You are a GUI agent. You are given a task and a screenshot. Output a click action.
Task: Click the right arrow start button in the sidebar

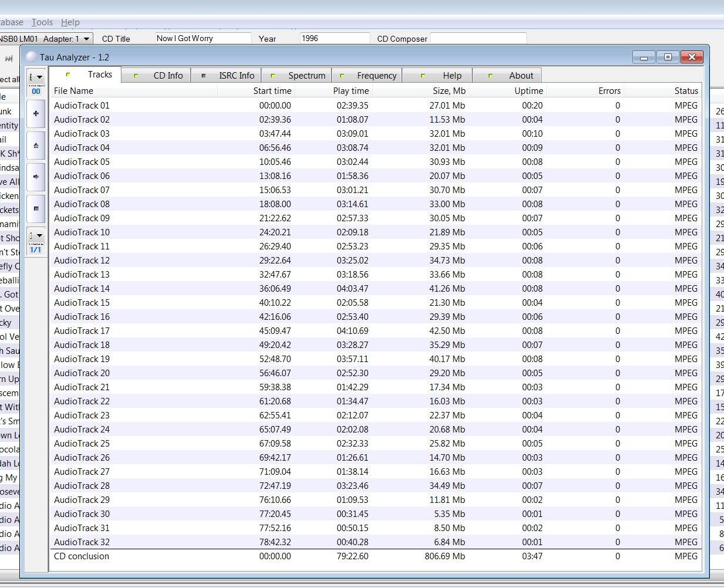tap(36, 177)
